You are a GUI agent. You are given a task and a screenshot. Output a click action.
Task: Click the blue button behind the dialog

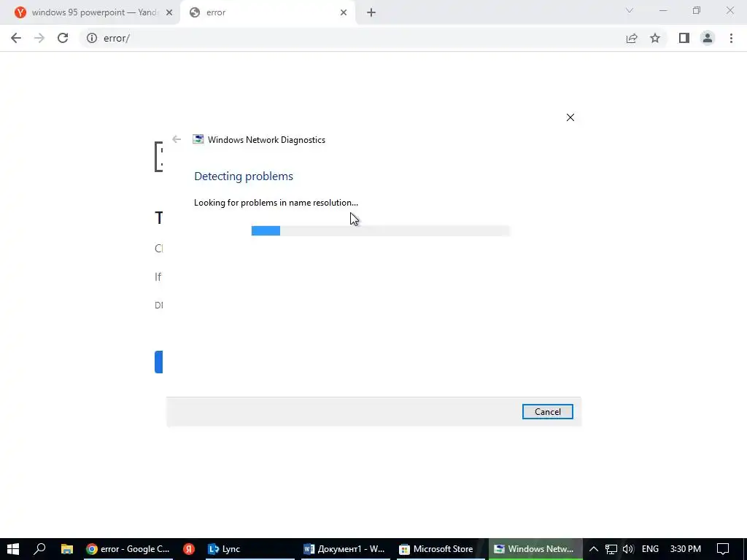158,362
